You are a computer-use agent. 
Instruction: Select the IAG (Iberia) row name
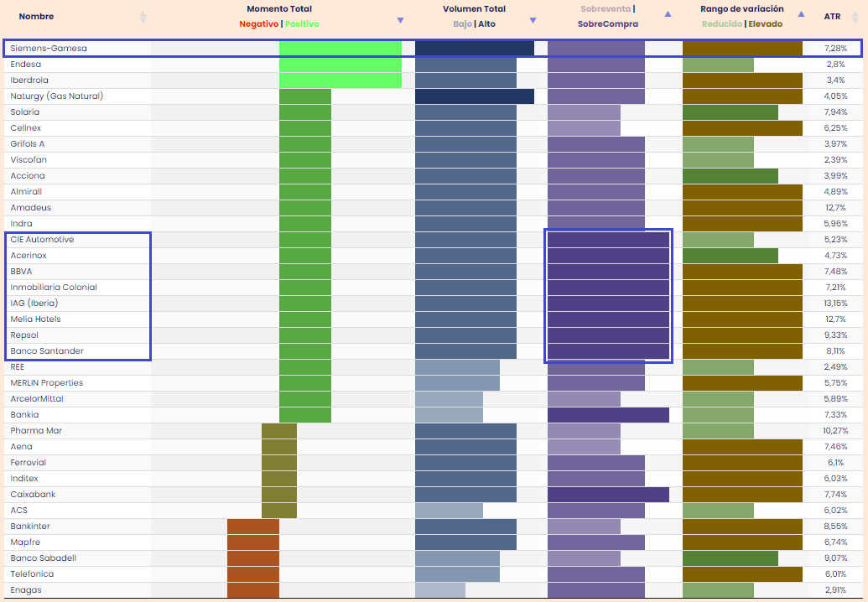(34, 304)
